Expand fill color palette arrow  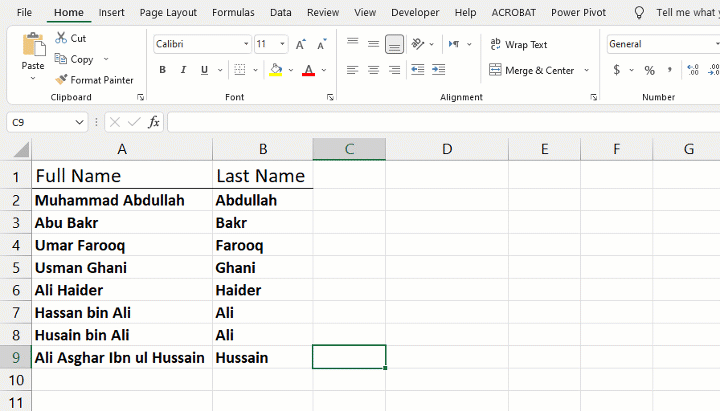[291, 70]
